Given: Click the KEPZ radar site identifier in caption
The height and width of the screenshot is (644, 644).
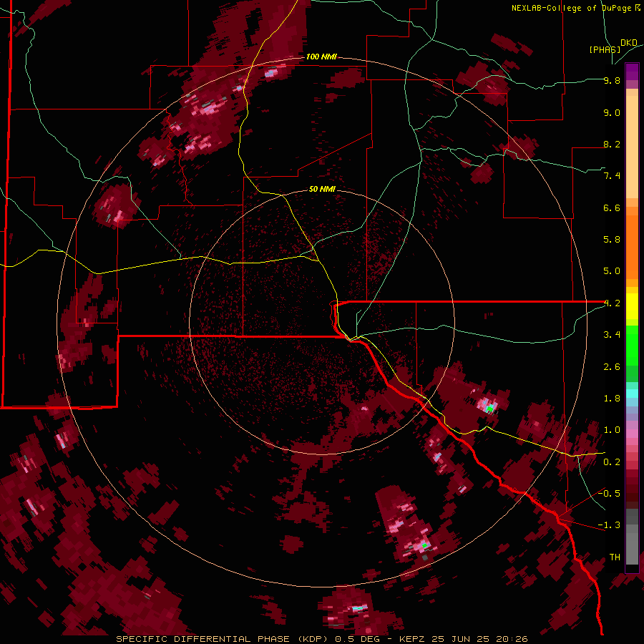Looking at the screenshot, I should [413, 639].
